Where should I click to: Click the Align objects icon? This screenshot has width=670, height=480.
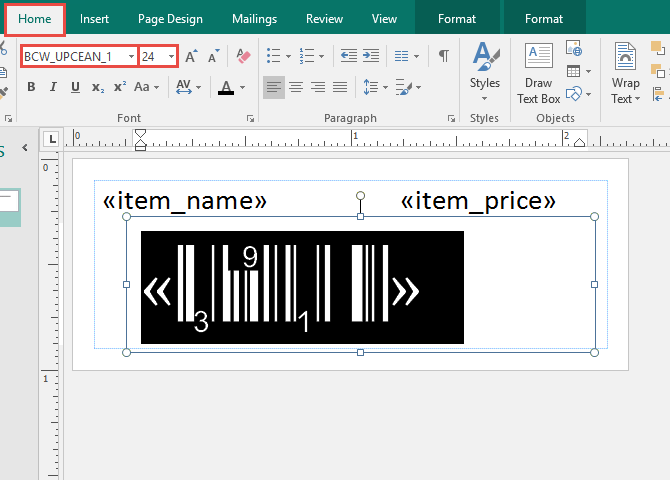point(658,94)
